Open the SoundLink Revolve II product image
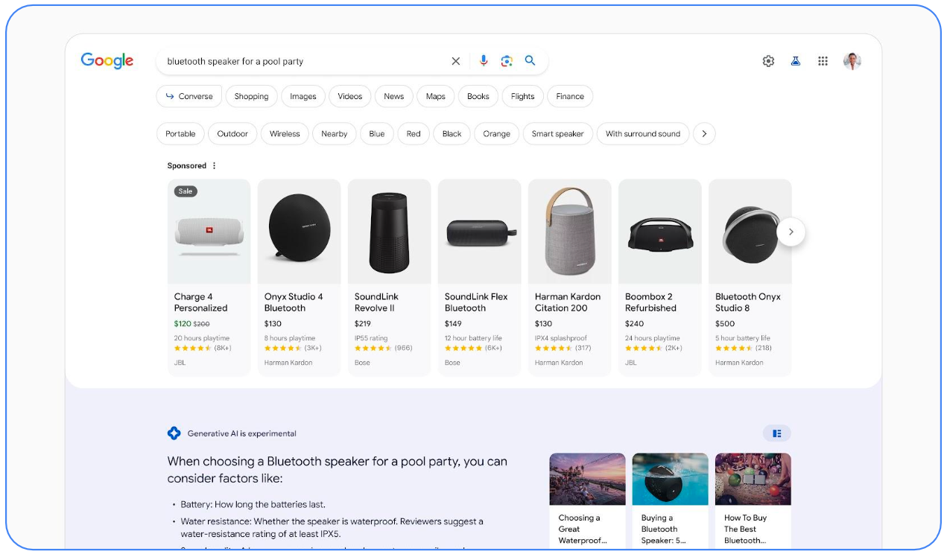The height and width of the screenshot is (560, 947). pyautogui.click(x=389, y=232)
